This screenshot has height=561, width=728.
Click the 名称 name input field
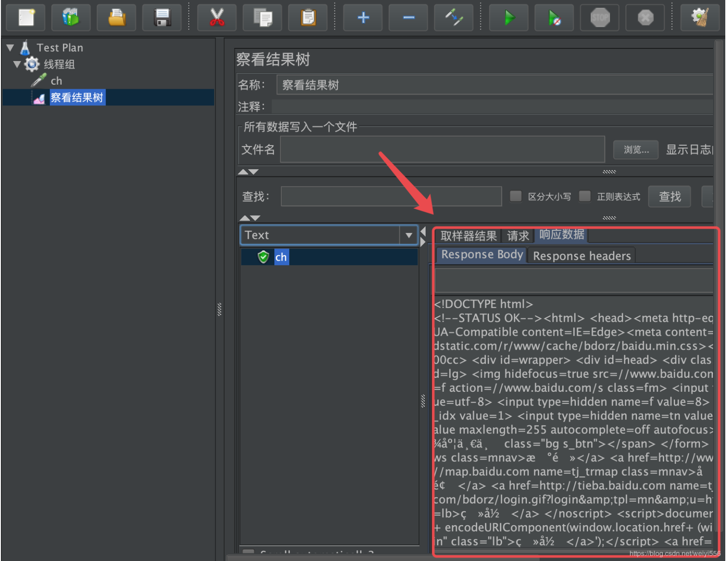[x=494, y=85]
